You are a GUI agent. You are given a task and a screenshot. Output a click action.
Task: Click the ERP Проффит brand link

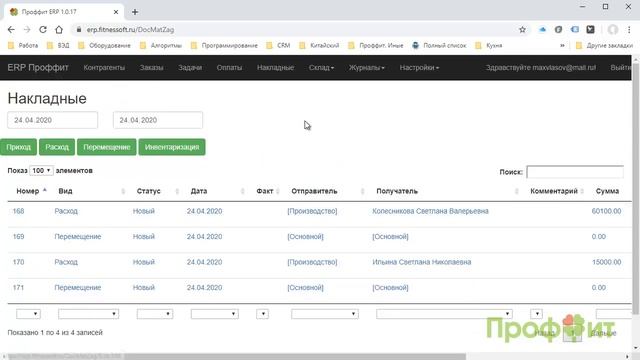[x=38, y=67]
